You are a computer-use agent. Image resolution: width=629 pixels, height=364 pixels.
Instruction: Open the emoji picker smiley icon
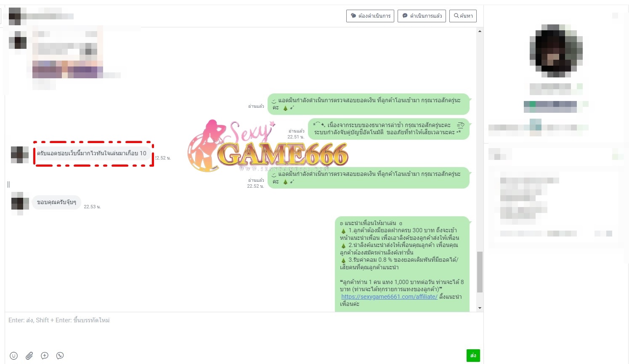pos(14,356)
